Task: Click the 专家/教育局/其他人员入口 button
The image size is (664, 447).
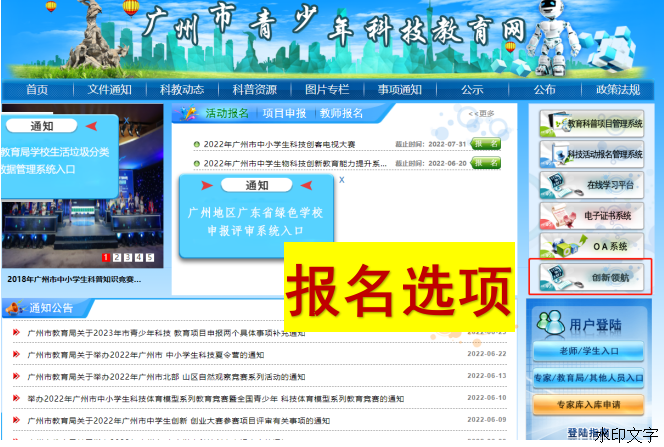Action: pos(589,378)
